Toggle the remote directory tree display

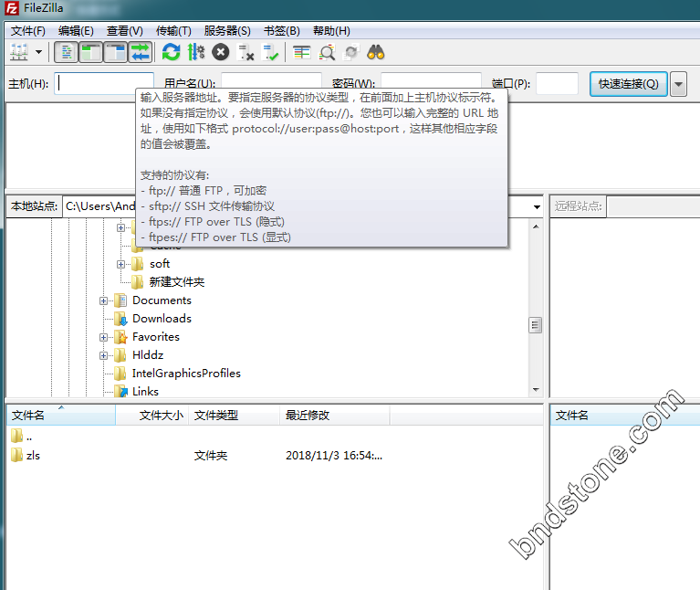click(x=116, y=52)
